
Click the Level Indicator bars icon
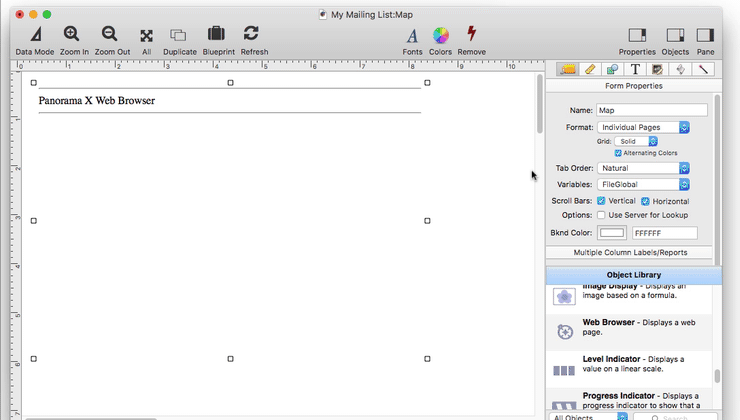pos(564,370)
